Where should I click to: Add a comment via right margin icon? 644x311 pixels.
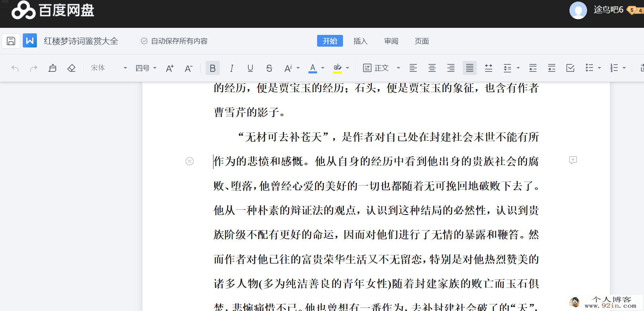click(573, 160)
